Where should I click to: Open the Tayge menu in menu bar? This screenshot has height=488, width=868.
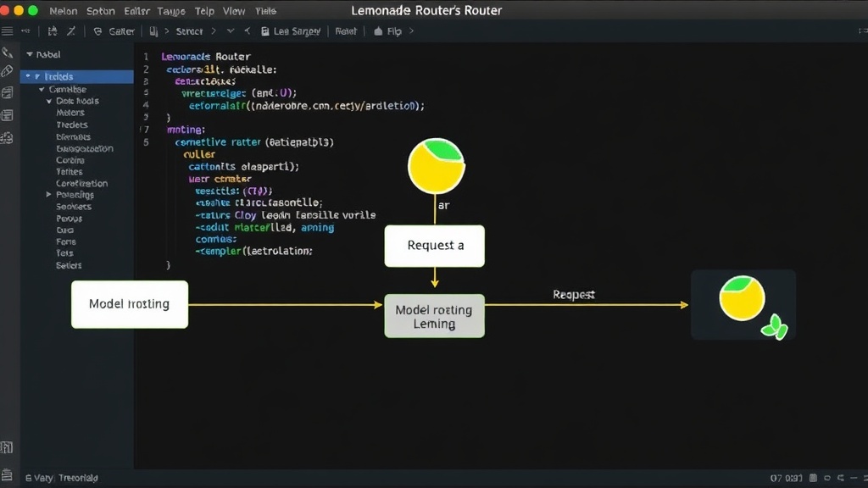coord(171,11)
